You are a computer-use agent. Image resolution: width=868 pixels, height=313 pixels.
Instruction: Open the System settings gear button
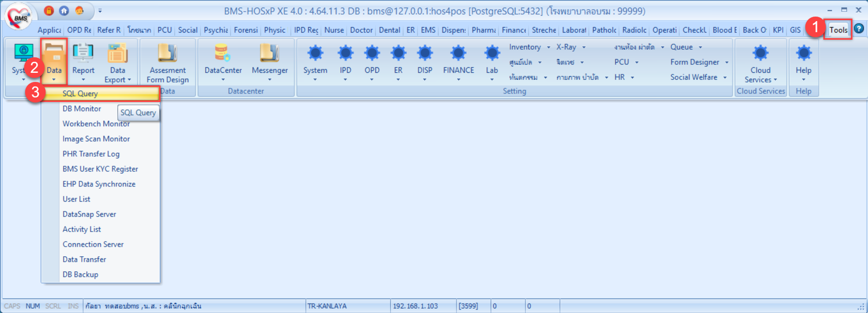pos(315,62)
